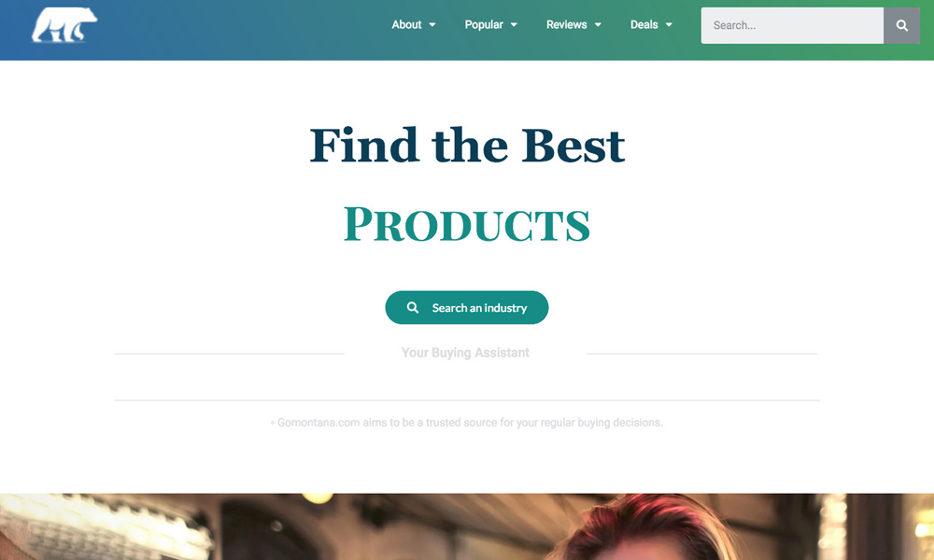Click the Search an industry button
Screen dimensions: 934x560
coord(467,308)
